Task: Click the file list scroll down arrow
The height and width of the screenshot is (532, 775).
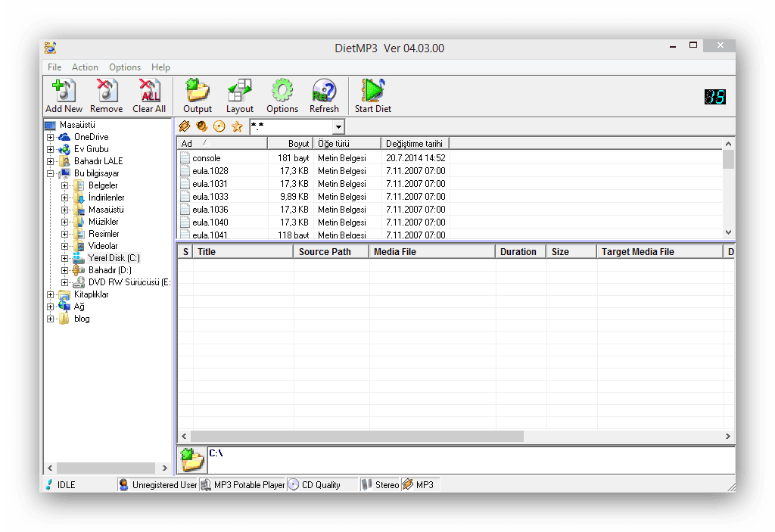Action: coord(728,232)
